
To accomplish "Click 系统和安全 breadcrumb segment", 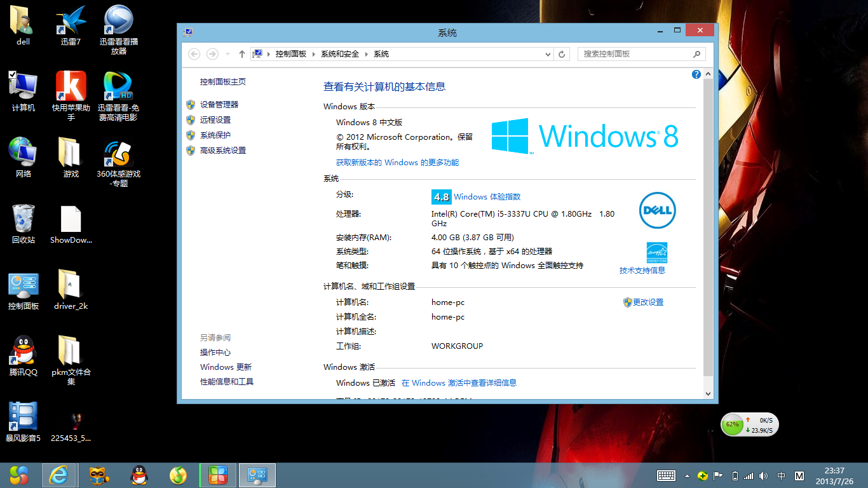I will click(x=340, y=54).
